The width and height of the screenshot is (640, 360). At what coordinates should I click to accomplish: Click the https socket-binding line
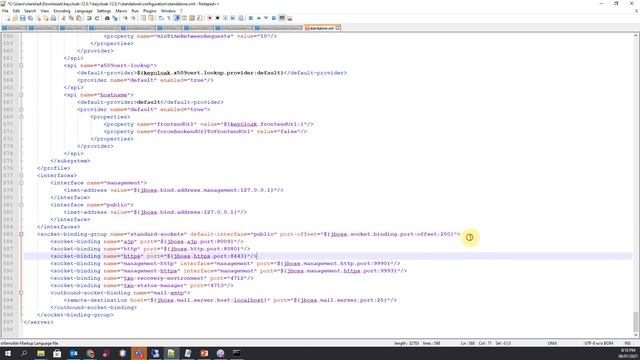point(154,256)
